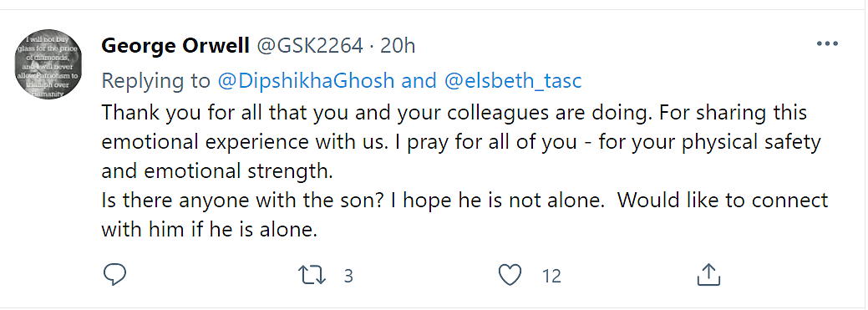Click the 'Thank you for all' first line

[454, 114]
